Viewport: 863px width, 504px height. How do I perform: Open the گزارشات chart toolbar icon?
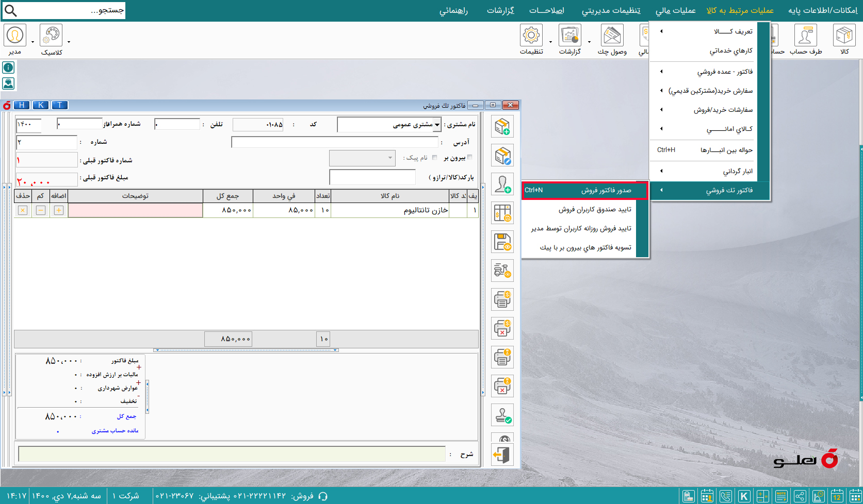point(570,35)
